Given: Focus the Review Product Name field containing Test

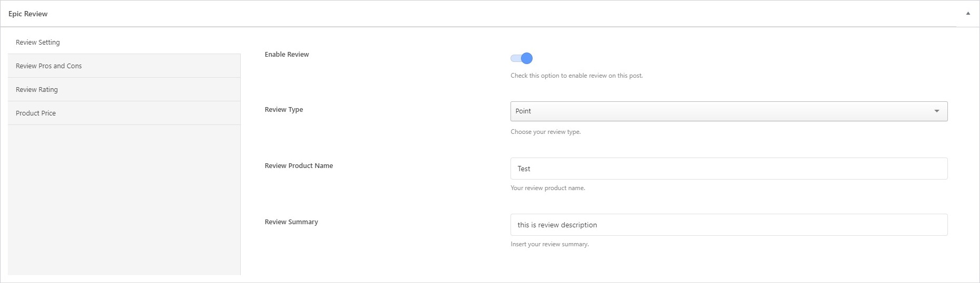Looking at the screenshot, I should click(729, 169).
